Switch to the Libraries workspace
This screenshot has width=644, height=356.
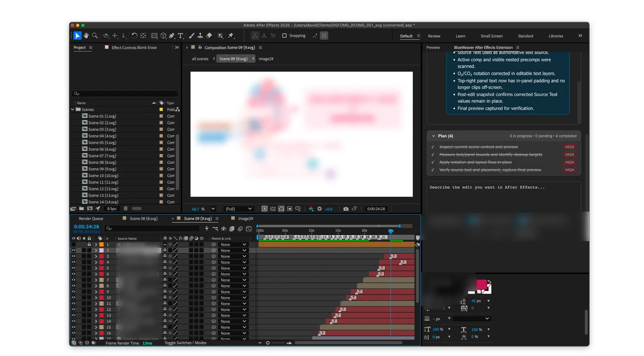556,36
